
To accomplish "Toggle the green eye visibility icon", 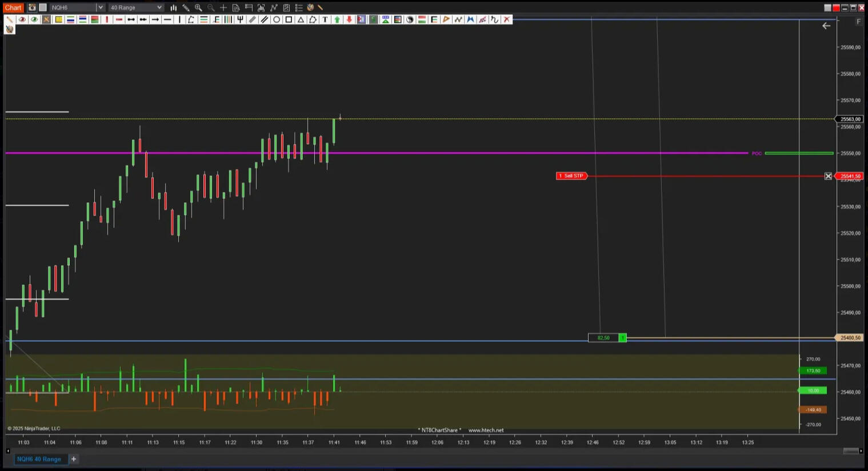I will point(34,19).
